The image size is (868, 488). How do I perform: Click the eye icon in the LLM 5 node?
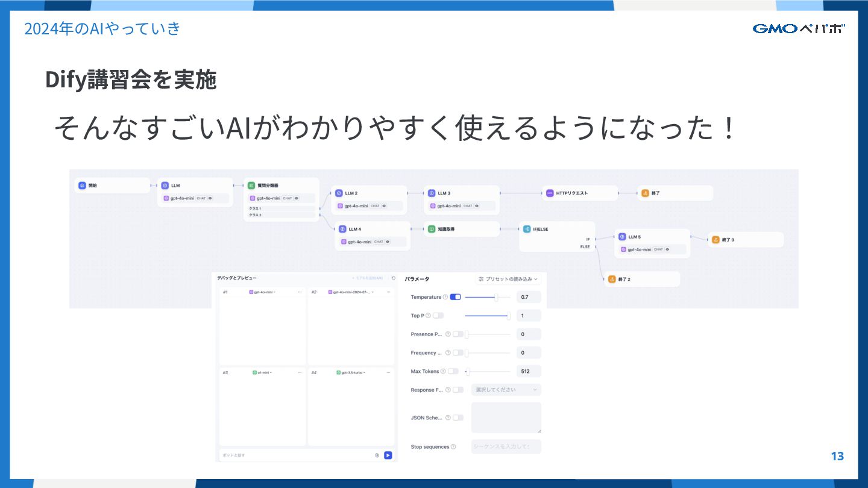(x=667, y=249)
